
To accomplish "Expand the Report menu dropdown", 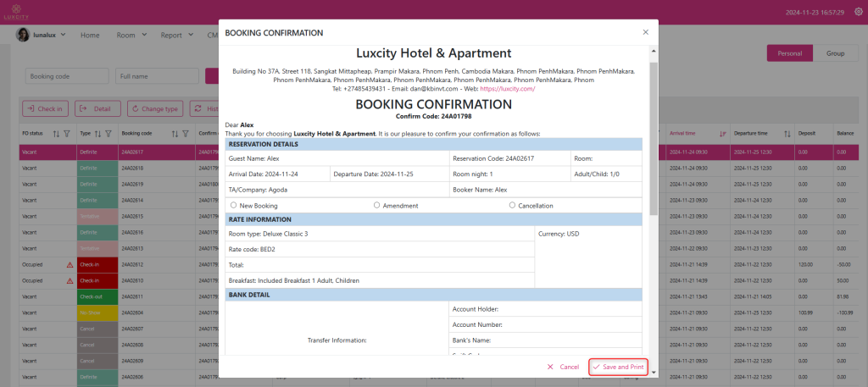I will click(x=176, y=36).
